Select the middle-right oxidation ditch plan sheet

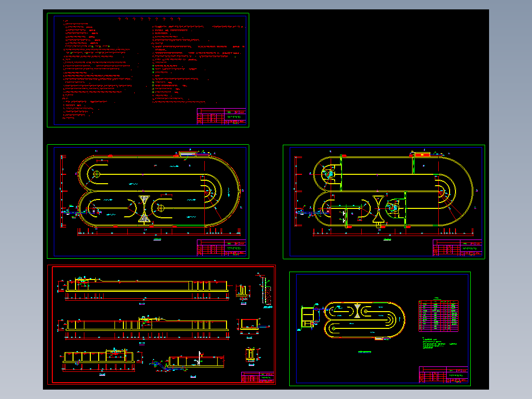(x=384, y=201)
